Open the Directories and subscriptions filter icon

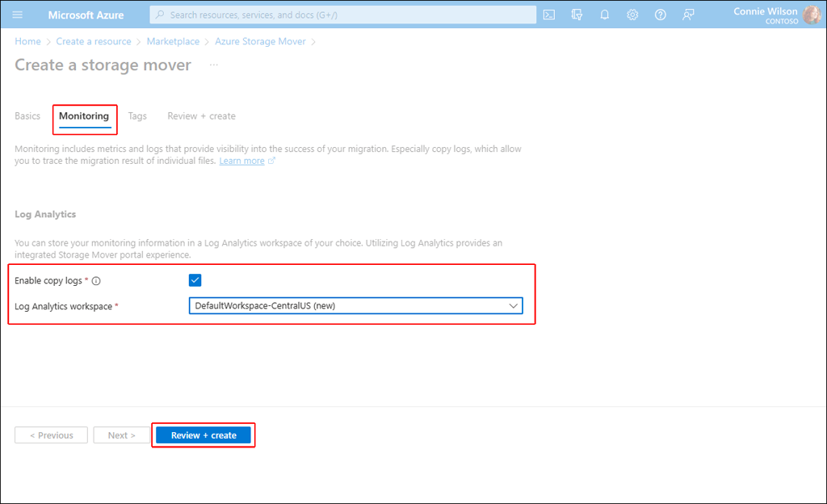(x=577, y=15)
